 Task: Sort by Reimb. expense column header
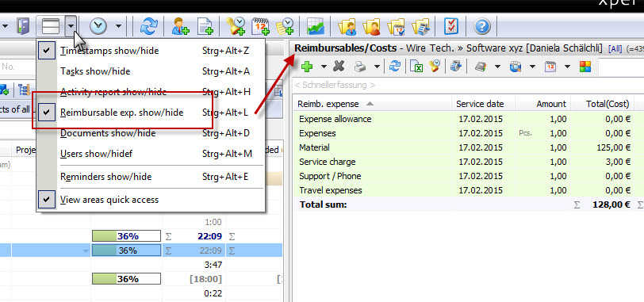coord(372,104)
